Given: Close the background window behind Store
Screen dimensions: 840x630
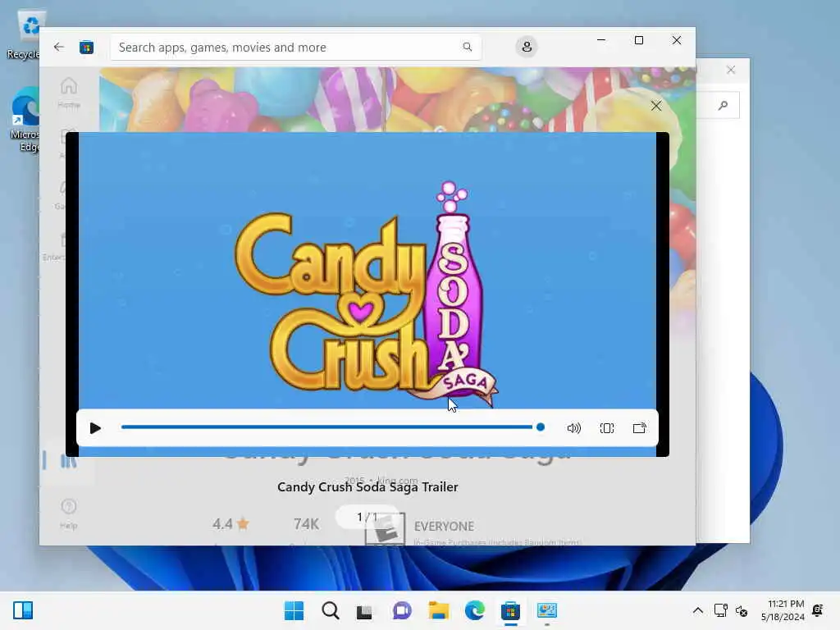Looking at the screenshot, I should 731,70.
